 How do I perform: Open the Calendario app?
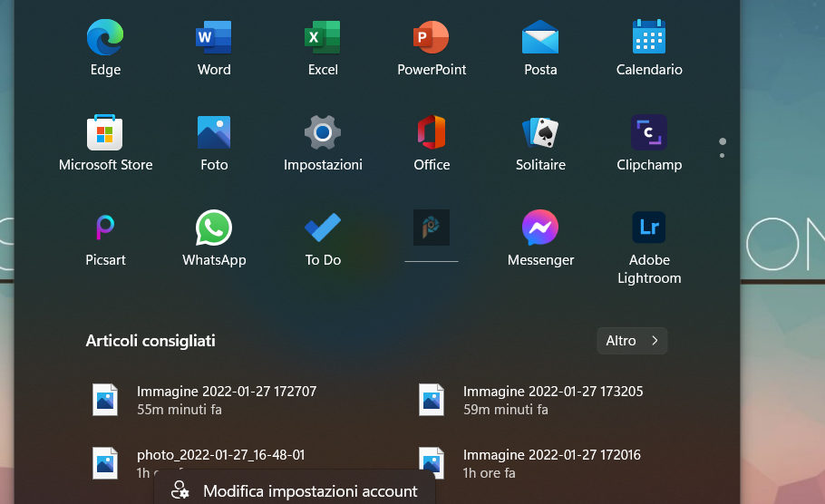(x=649, y=47)
